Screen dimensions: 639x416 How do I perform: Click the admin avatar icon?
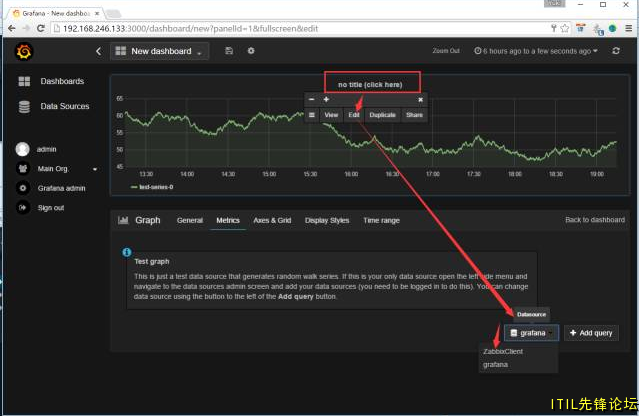[x=22, y=149]
